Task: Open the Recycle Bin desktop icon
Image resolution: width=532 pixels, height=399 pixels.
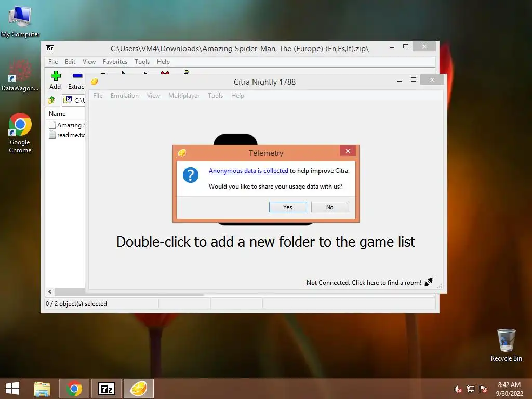Action: pos(506,345)
